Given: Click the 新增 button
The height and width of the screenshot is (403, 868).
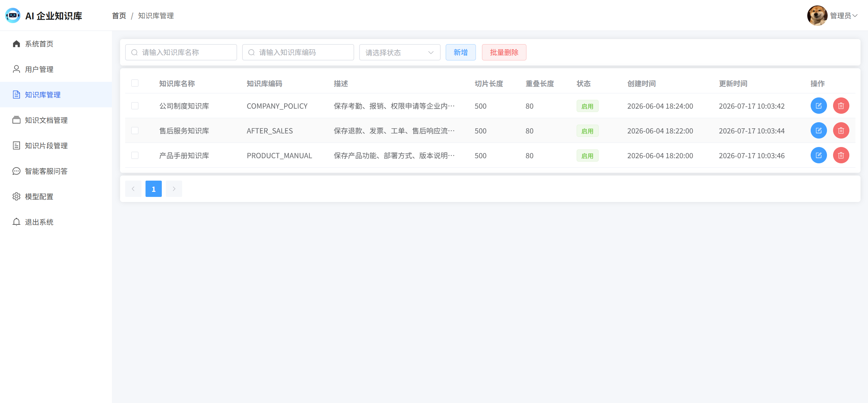Looking at the screenshot, I should (461, 52).
